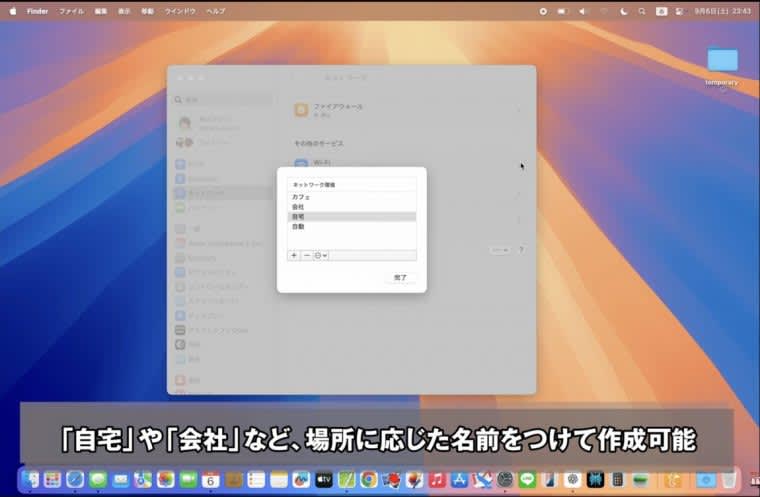This screenshot has height=497, width=760.
Task: Click the plus button to add a location
Action: [294, 256]
